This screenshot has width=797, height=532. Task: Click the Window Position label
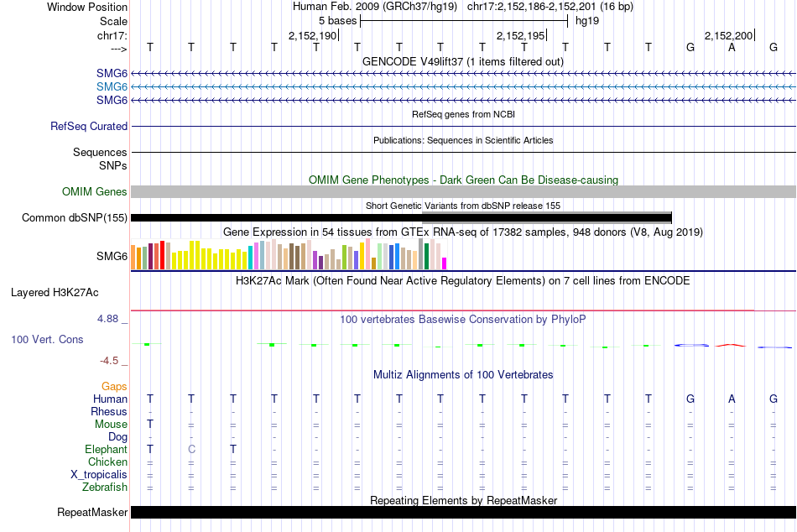pyautogui.click(x=87, y=7)
